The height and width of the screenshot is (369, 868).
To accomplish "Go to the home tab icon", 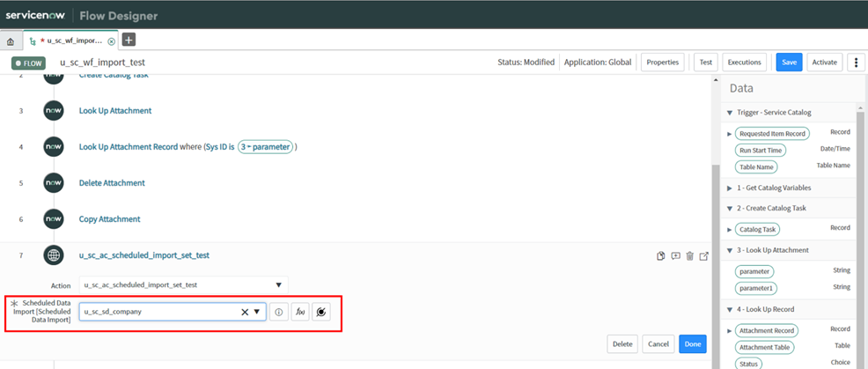I will point(11,41).
